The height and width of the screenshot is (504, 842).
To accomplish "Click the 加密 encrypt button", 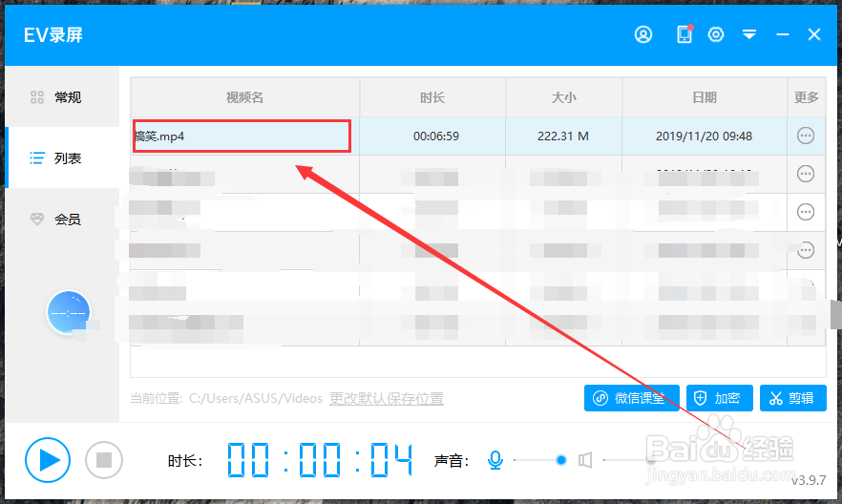I will [x=720, y=398].
